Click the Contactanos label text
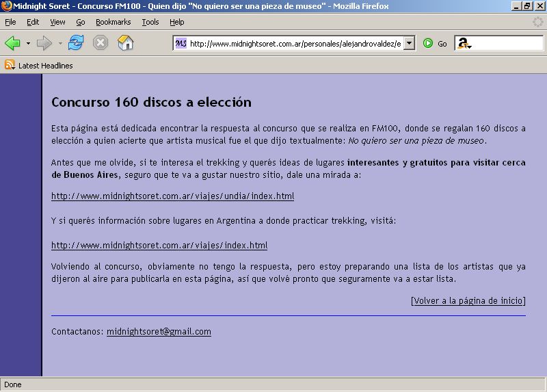The height and width of the screenshot is (392, 547). (x=77, y=331)
